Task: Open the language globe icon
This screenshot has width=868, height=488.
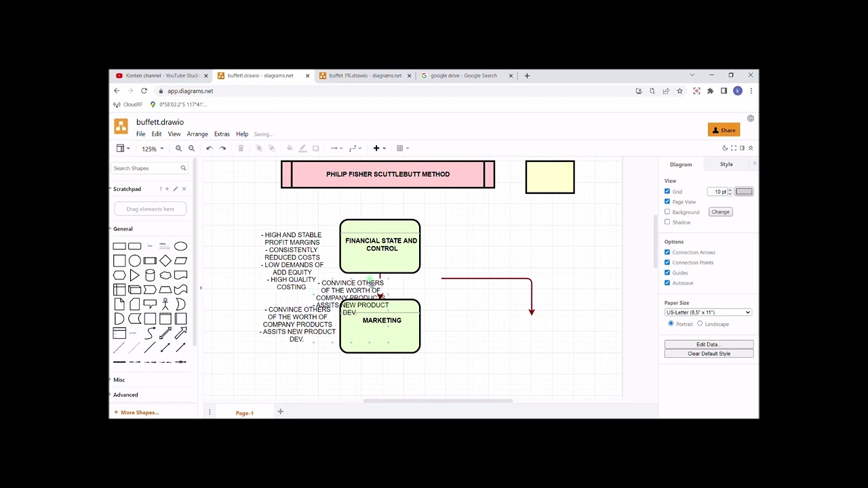Action: pos(751,119)
